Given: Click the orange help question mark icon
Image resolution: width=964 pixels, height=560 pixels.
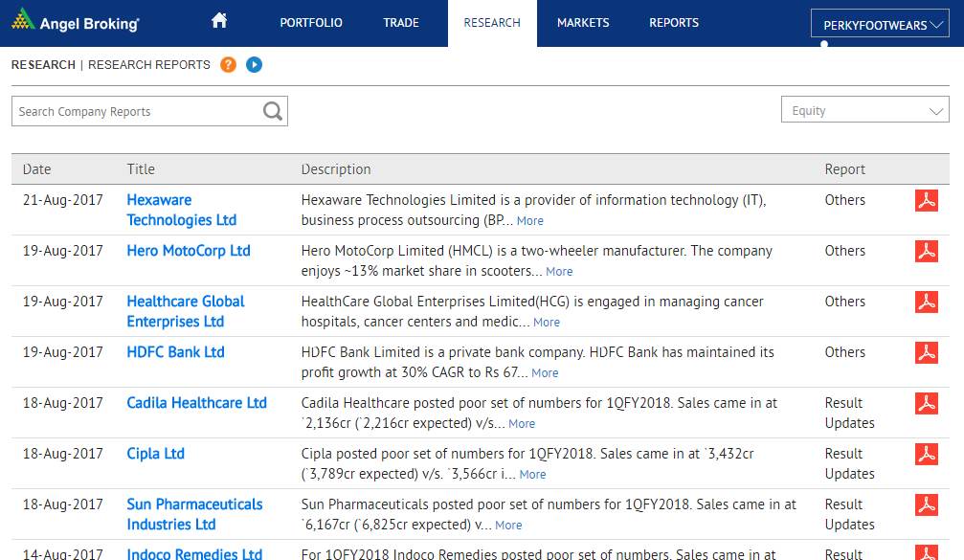Looking at the screenshot, I should coord(228,65).
